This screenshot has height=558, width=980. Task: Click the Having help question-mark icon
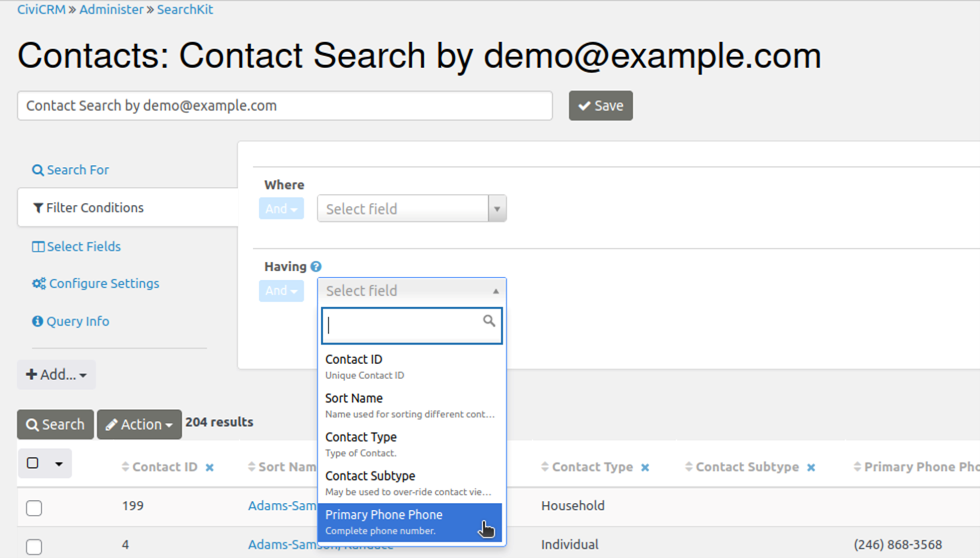pyautogui.click(x=316, y=267)
